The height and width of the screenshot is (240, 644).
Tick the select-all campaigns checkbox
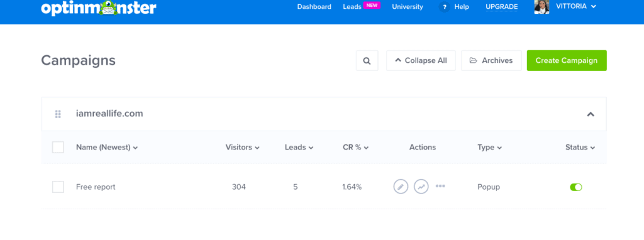pyautogui.click(x=58, y=147)
